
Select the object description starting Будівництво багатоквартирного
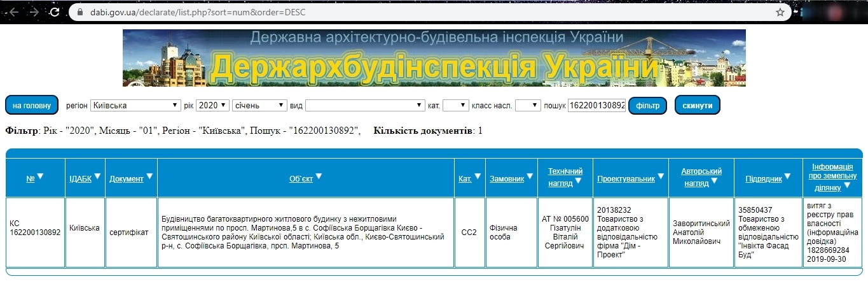[x=306, y=232]
